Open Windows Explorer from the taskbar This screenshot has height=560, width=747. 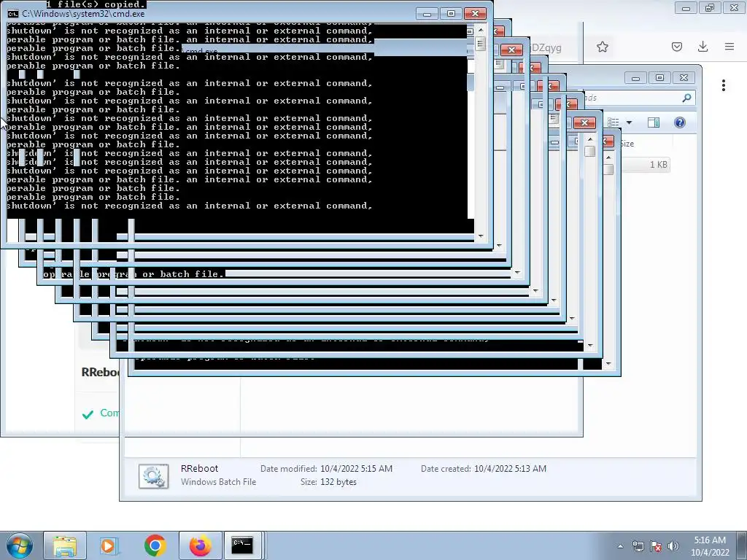(65, 545)
